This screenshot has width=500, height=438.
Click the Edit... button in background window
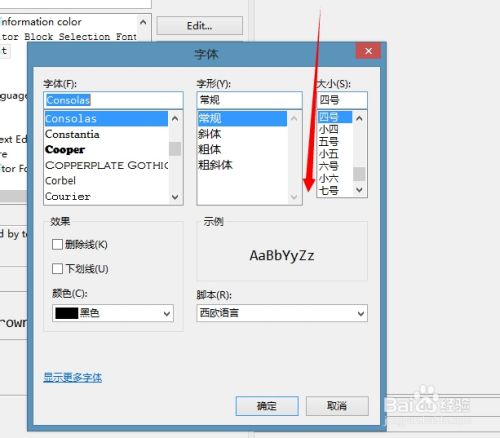click(199, 26)
